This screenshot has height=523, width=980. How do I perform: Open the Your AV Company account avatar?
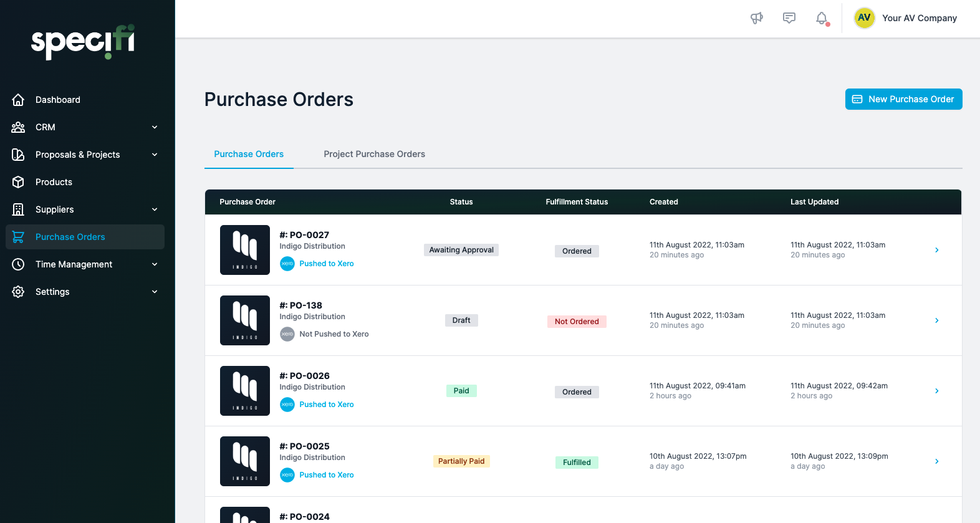tap(864, 18)
